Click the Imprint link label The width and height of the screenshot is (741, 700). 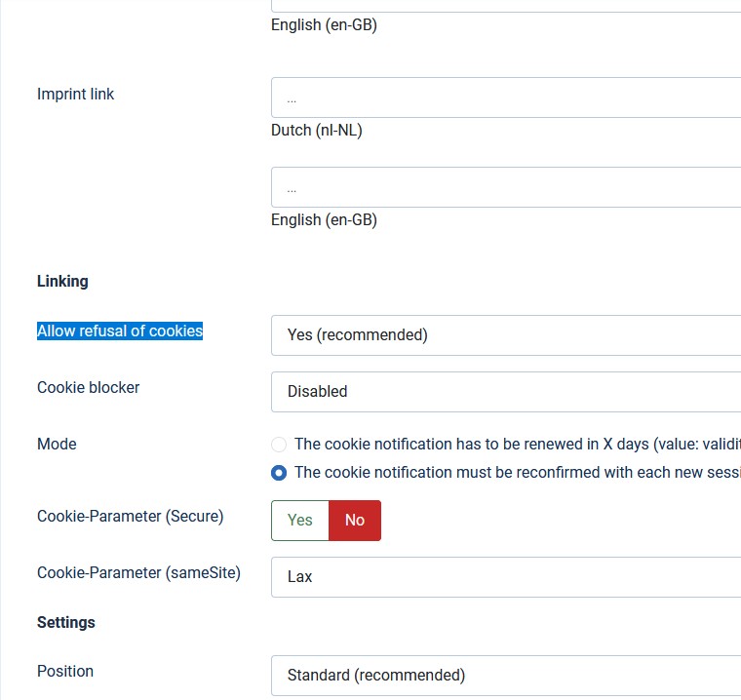coord(76,94)
